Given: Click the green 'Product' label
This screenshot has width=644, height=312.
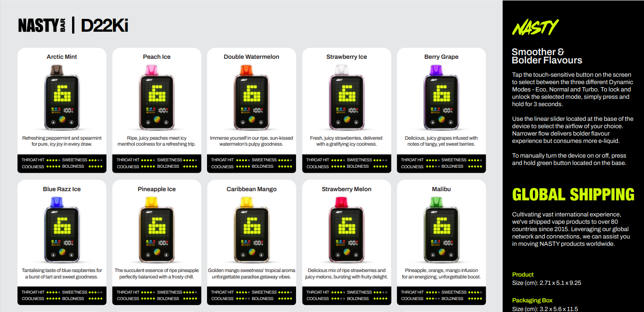Looking at the screenshot, I should [523, 275].
